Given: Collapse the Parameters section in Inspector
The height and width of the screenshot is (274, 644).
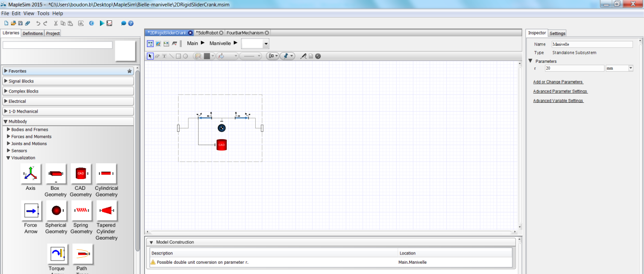Looking at the screenshot, I should [x=530, y=61].
